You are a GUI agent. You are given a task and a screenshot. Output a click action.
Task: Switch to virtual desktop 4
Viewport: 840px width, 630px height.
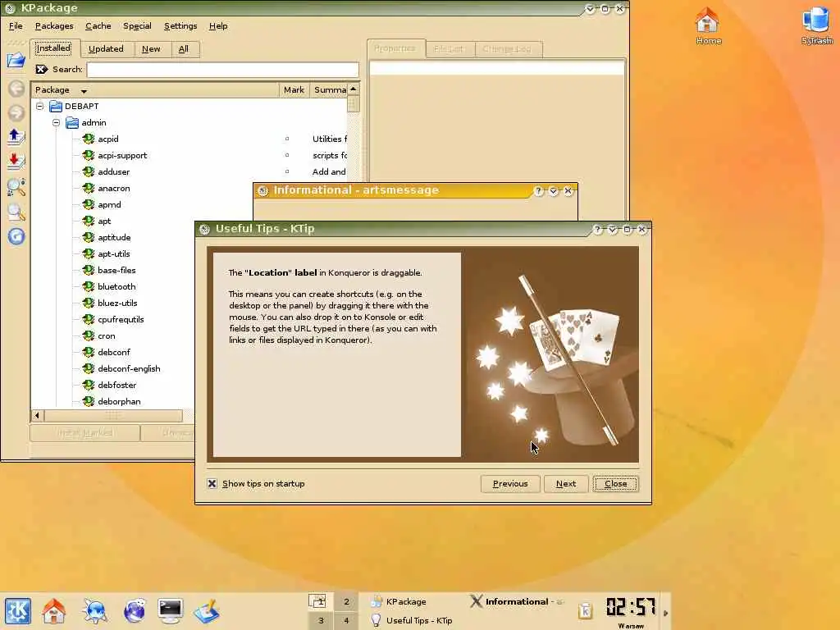coord(347,620)
